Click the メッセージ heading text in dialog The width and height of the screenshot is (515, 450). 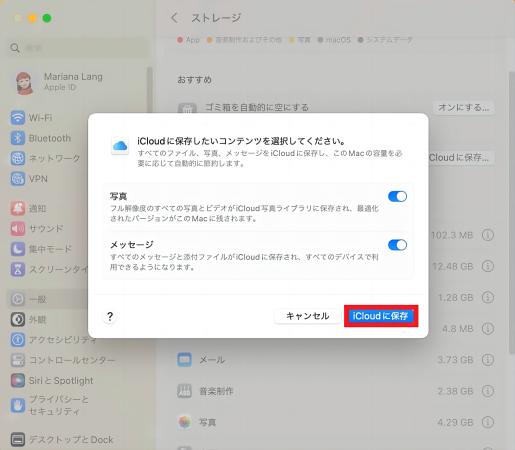(x=131, y=244)
